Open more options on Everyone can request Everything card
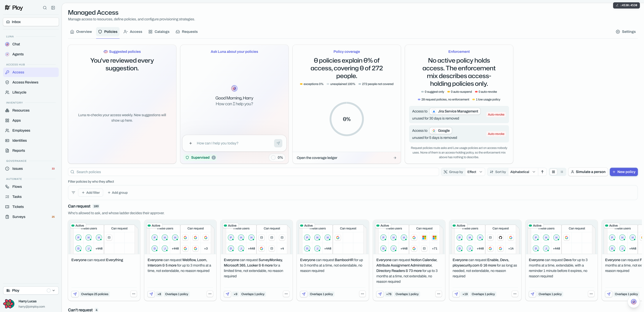The image size is (644, 312). point(133,294)
